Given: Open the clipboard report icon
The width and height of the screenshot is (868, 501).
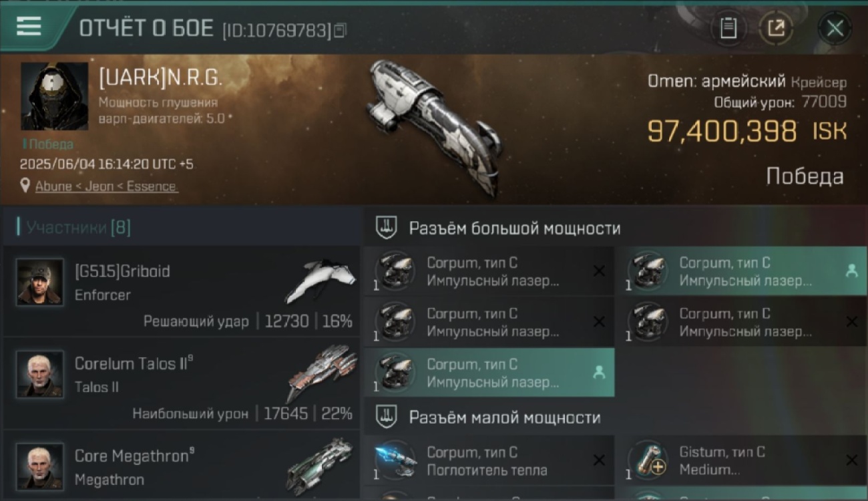Looking at the screenshot, I should click(728, 29).
